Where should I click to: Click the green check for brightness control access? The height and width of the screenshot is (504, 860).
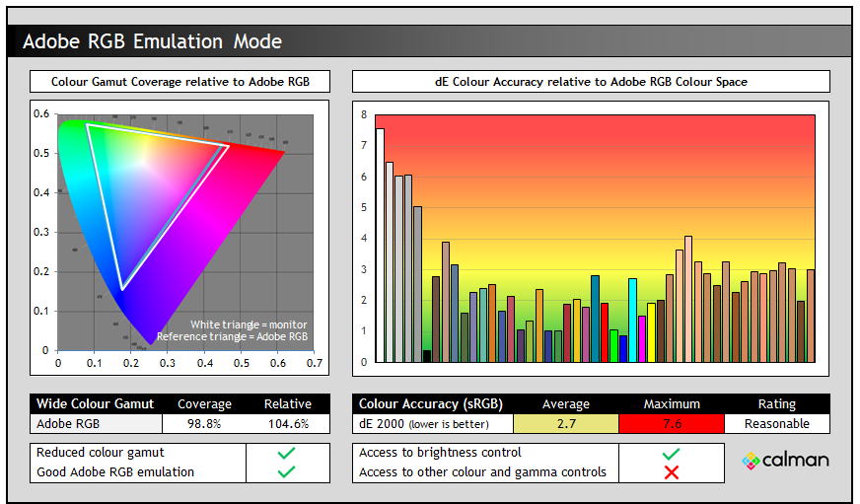pos(672,453)
